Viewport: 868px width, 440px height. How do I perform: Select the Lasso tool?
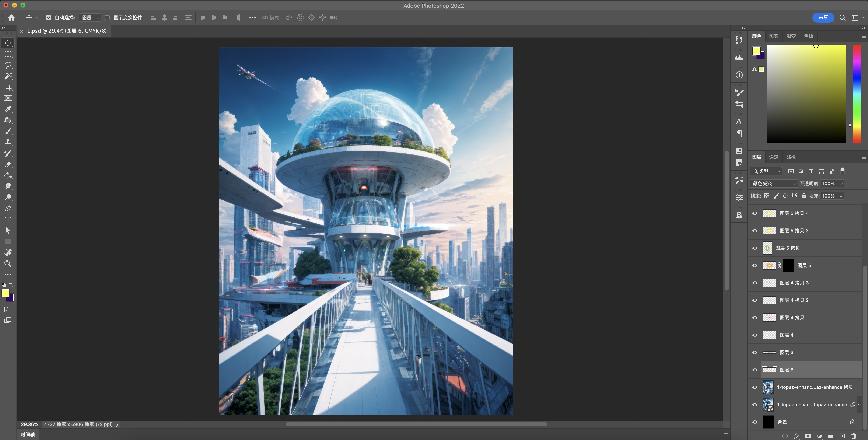(8, 65)
